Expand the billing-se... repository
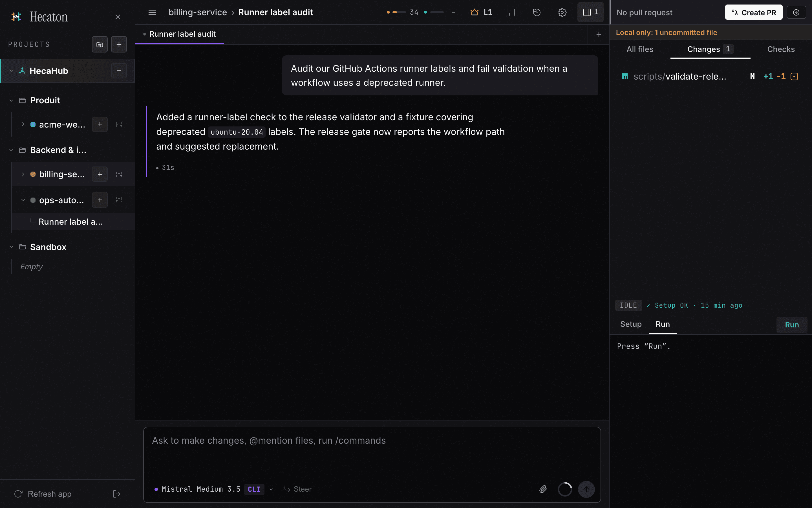The image size is (812, 508). pyautogui.click(x=23, y=174)
